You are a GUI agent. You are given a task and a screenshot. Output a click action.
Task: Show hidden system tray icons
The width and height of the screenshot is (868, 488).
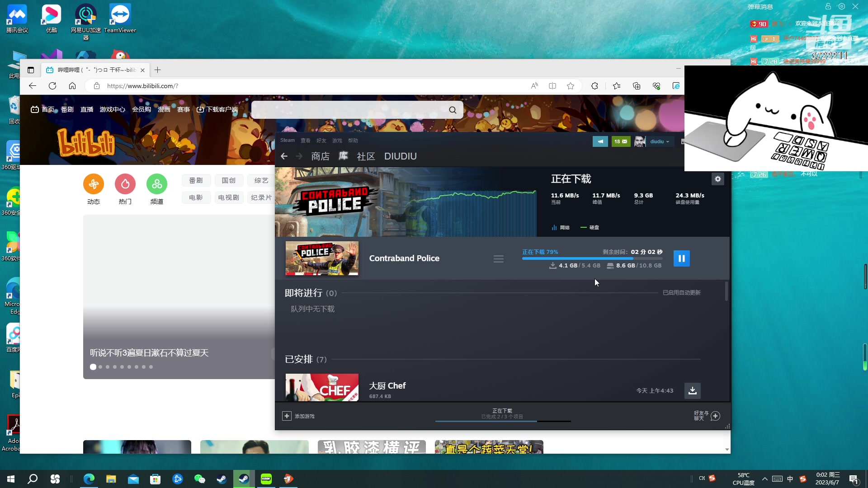click(x=765, y=479)
